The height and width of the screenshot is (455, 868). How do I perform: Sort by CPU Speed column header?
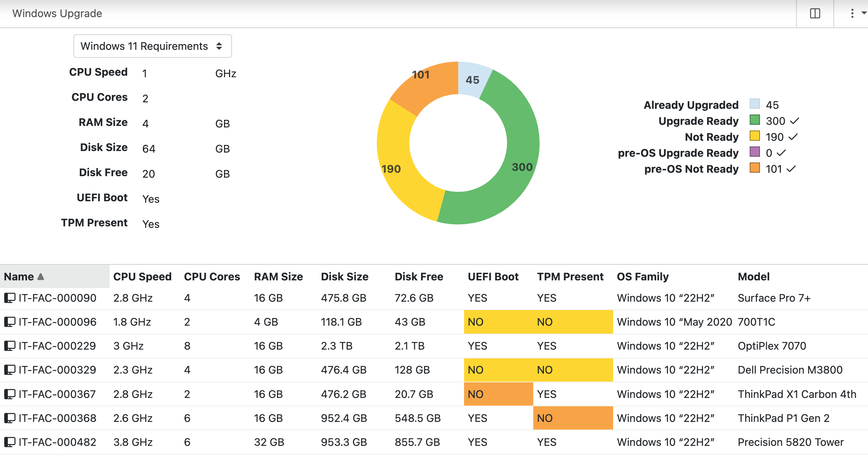point(142,277)
